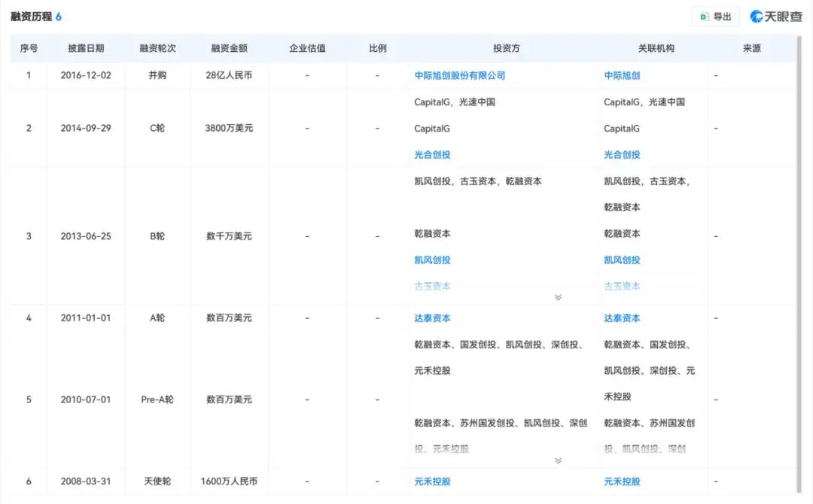Viewport: 813px width, 504px height.
Task: Select date cell 2016-12-02
Action: [x=86, y=76]
